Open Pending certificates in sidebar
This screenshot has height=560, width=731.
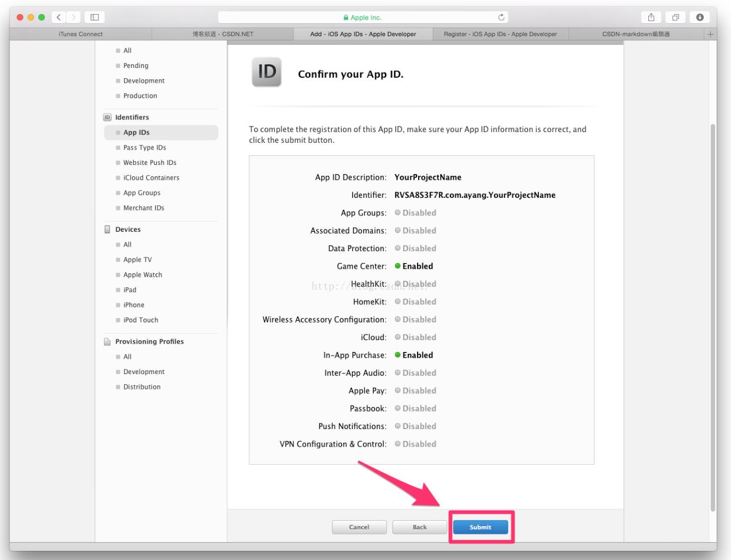(135, 66)
